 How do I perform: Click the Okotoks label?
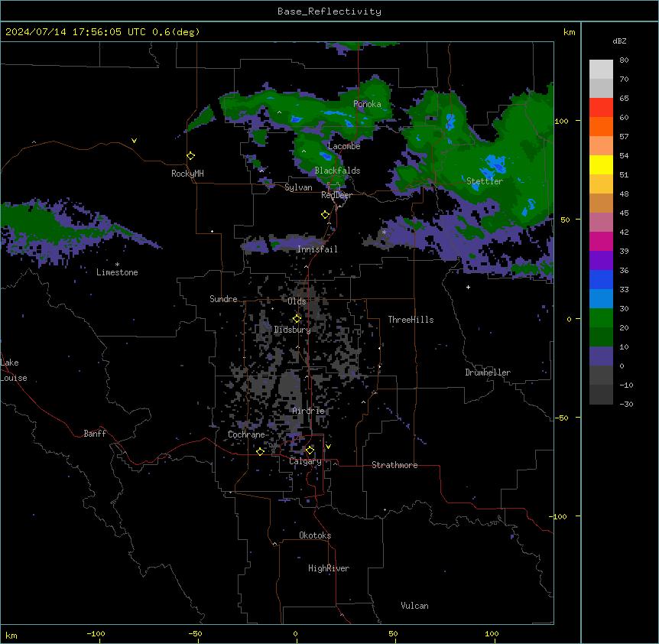tap(315, 535)
